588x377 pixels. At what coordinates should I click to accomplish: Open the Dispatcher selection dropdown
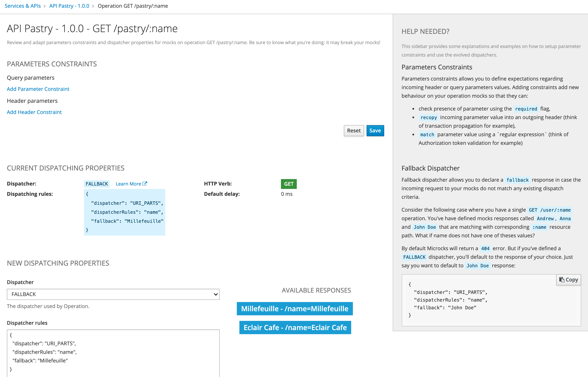point(113,294)
